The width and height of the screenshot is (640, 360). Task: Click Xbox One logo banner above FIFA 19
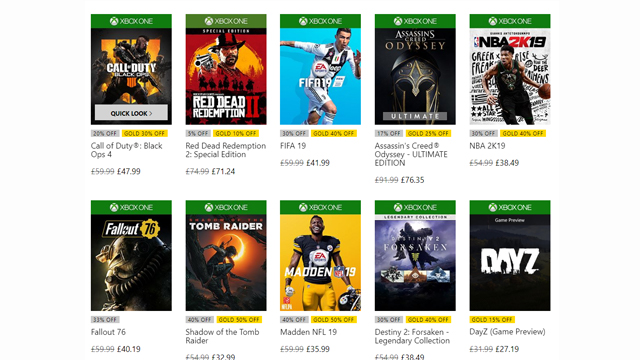(320, 21)
